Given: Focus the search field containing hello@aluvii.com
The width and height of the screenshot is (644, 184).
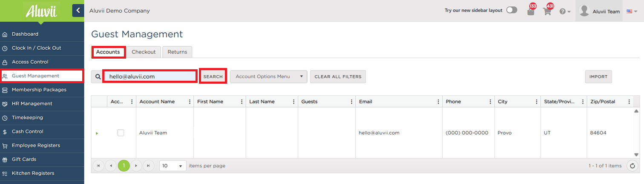Looking at the screenshot, I should point(150,76).
